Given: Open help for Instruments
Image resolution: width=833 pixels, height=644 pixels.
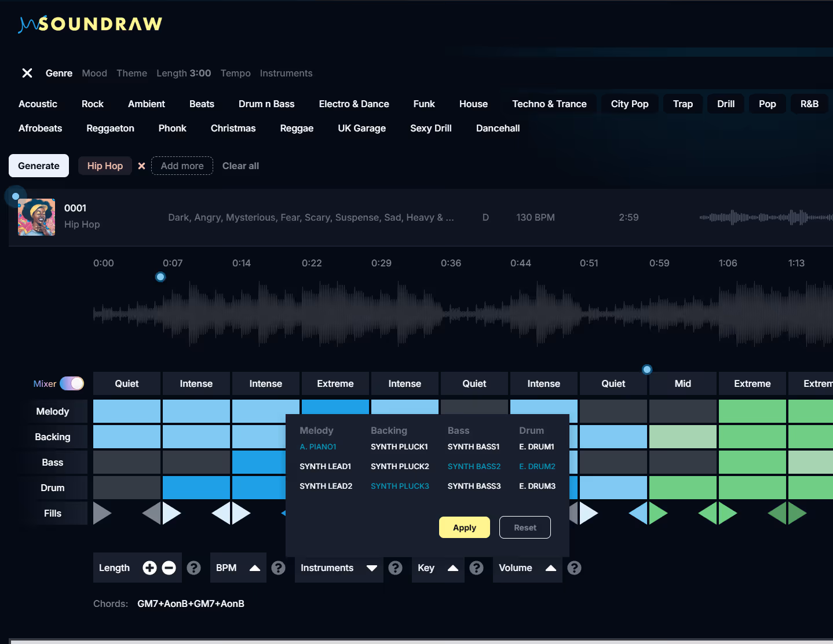Looking at the screenshot, I should point(396,568).
